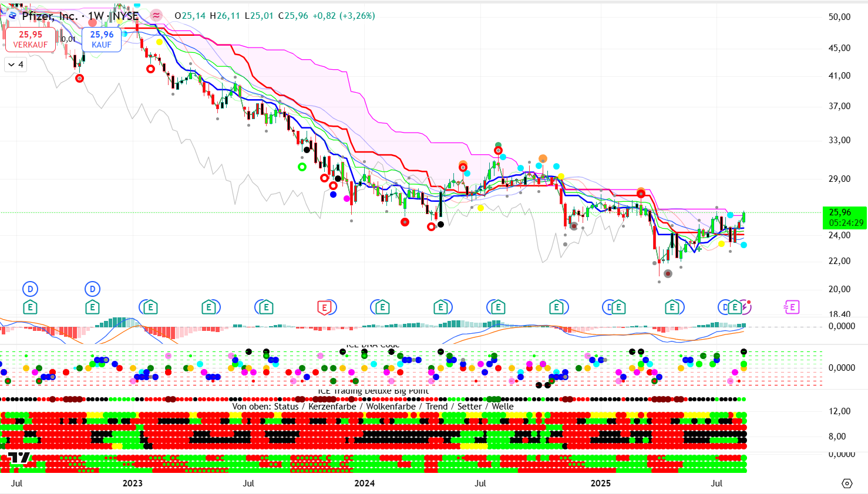Click the pink upcoming earnings E marker

(792, 307)
